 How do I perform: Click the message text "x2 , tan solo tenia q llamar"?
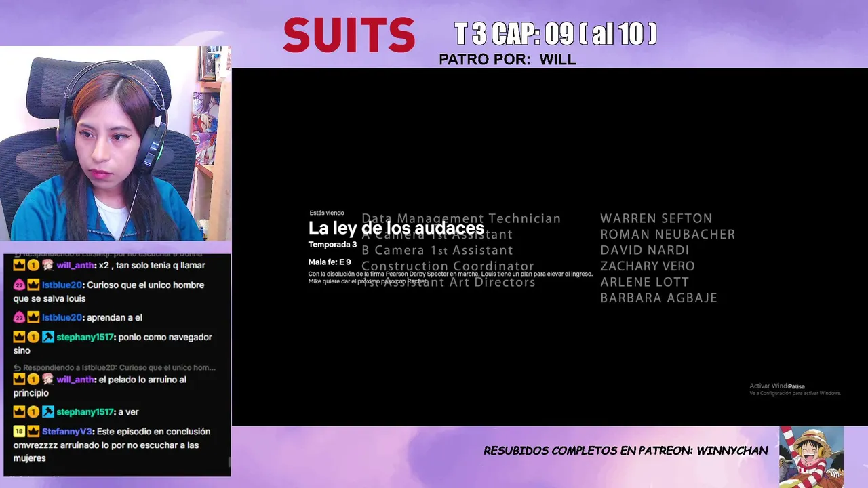153,266
